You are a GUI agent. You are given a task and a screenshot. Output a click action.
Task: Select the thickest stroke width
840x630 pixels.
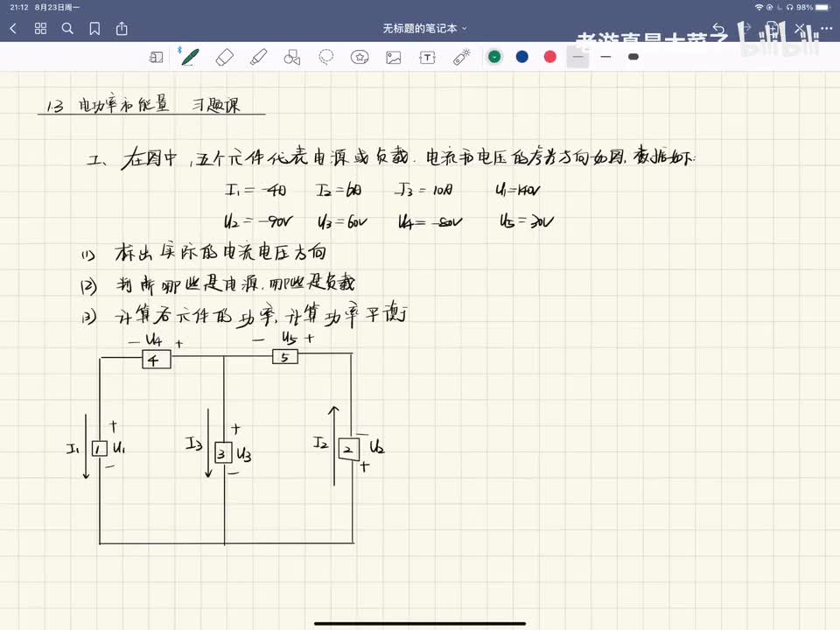(633, 57)
